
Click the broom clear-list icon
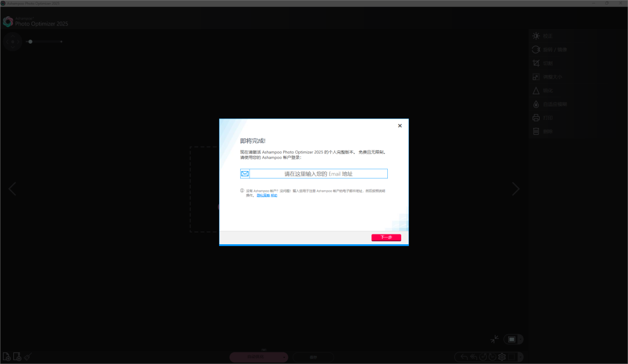coord(28,356)
